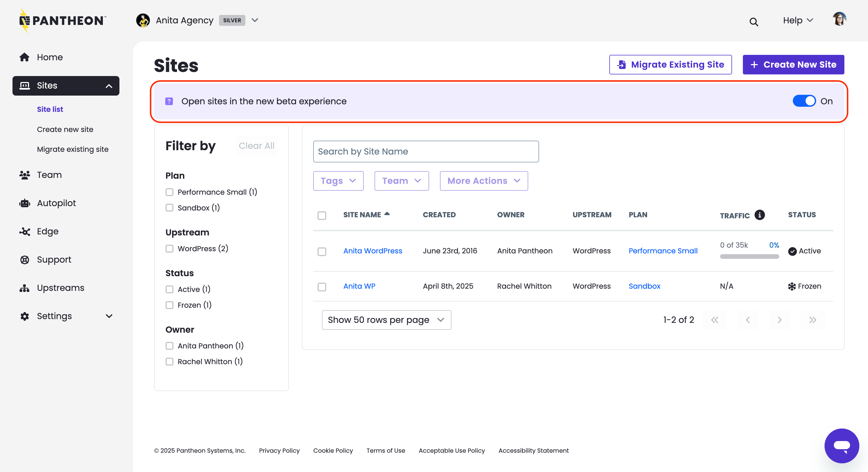
Task: Turn off the new beta experience toggle
Action: click(x=804, y=101)
